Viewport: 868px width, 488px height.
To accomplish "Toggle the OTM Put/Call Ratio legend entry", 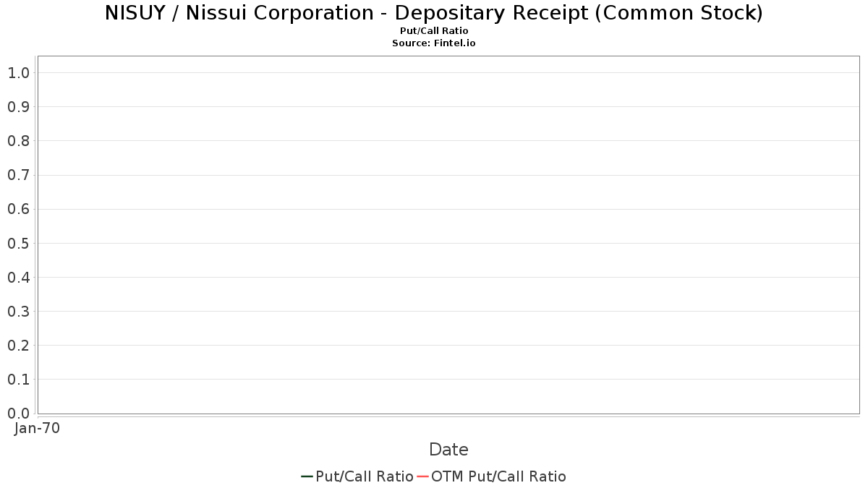I will click(x=498, y=476).
